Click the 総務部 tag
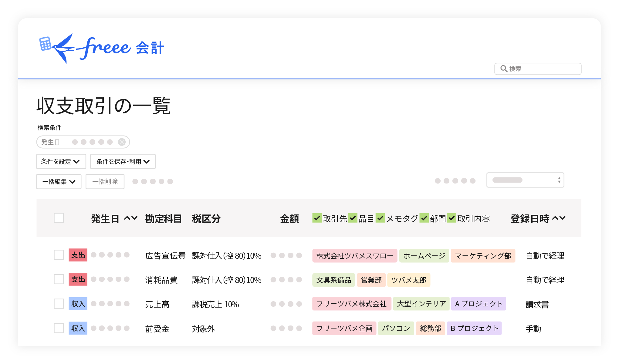619x364 pixels. 431,328
